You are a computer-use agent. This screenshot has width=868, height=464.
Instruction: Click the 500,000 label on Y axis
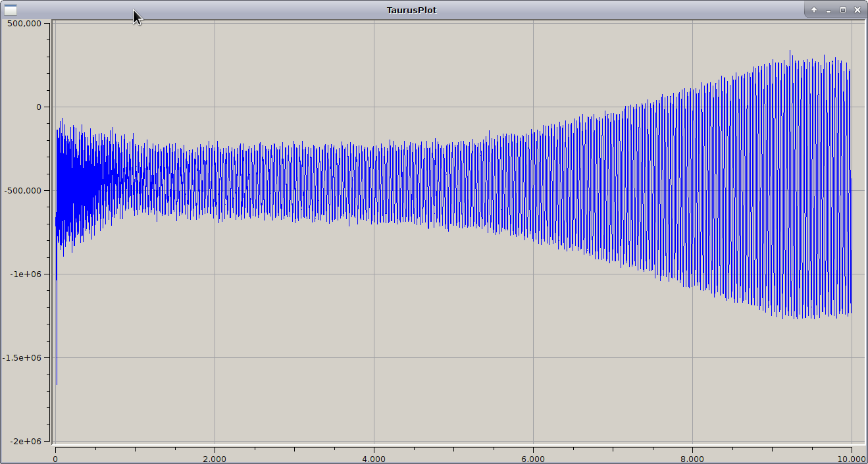pyautogui.click(x=24, y=24)
